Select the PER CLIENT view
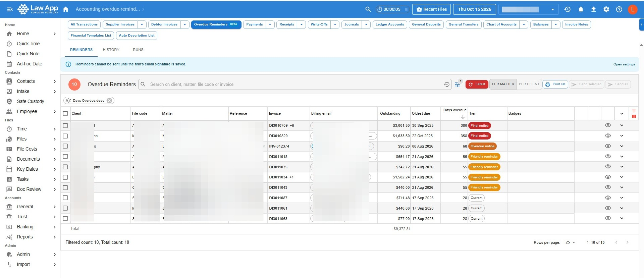 click(529, 84)
